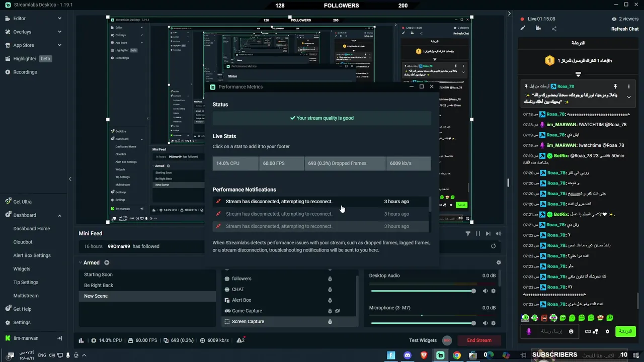
Task: Expand the chevron next to App Store
Action: click(59, 45)
